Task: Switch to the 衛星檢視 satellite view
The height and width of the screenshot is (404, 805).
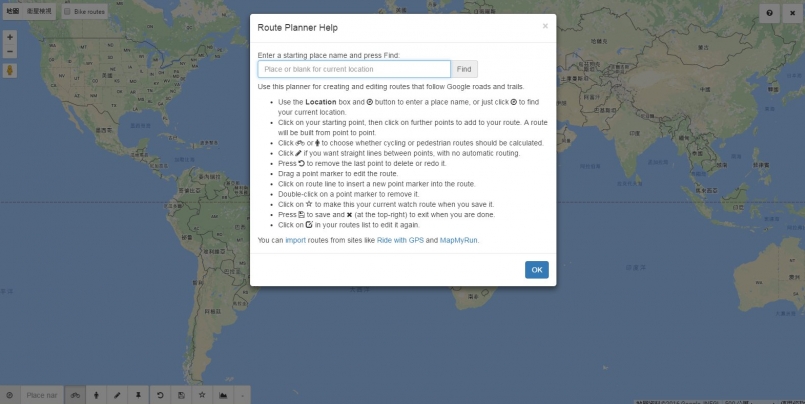Action: [38, 12]
